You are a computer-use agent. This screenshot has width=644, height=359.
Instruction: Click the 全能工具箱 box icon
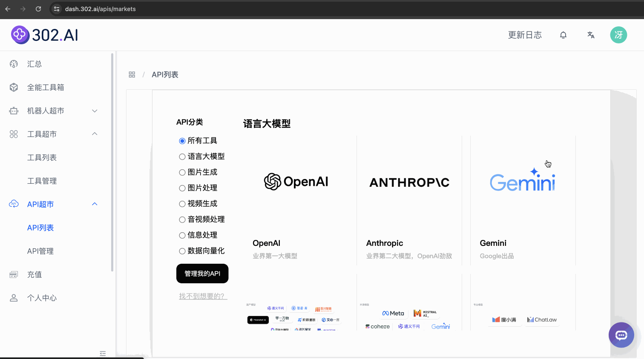[x=14, y=87]
